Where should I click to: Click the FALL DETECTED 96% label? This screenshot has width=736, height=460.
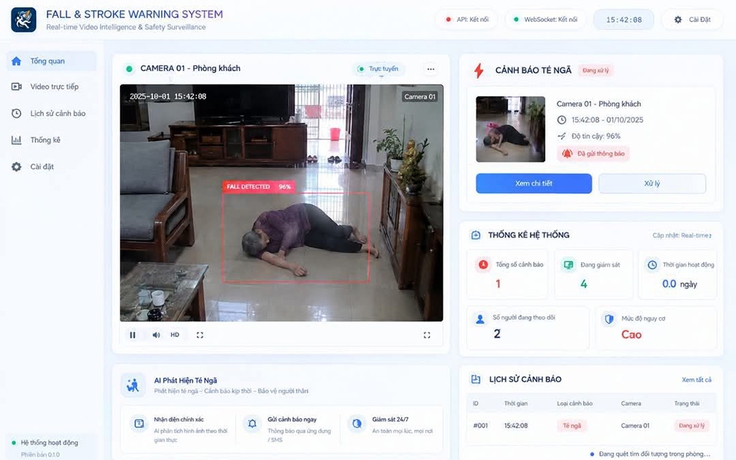coord(259,186)
